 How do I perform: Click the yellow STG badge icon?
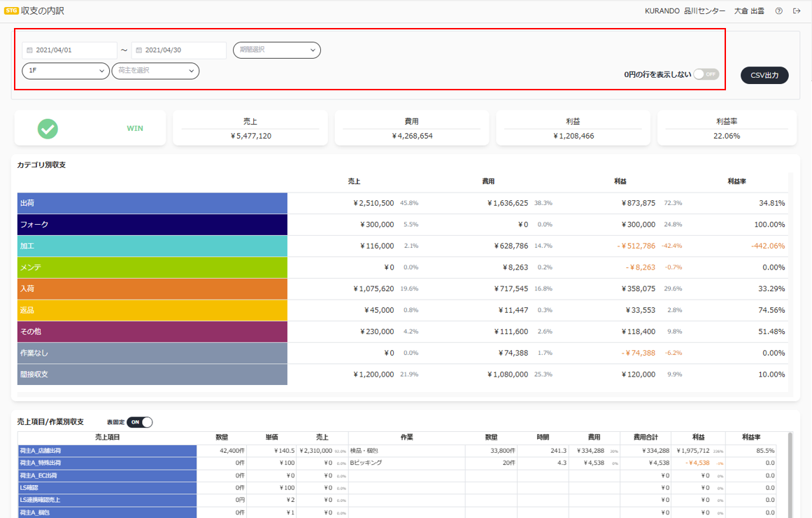[11, 11]
